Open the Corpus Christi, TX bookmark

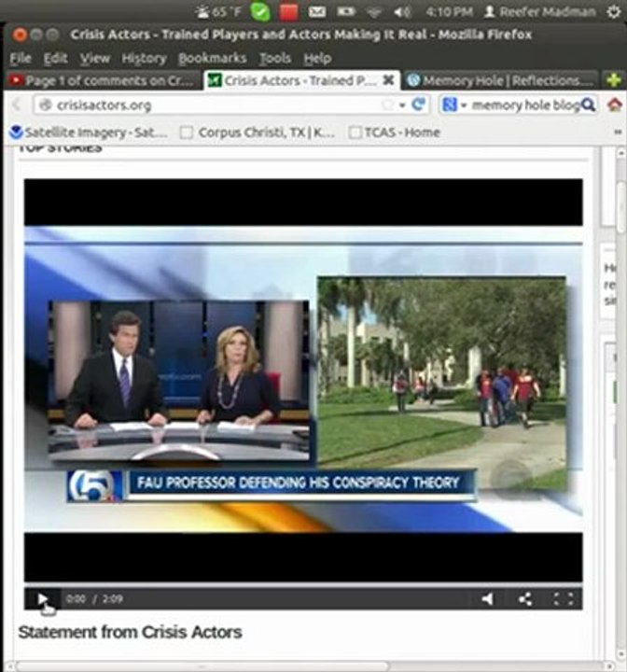click(x=258, y=133)
